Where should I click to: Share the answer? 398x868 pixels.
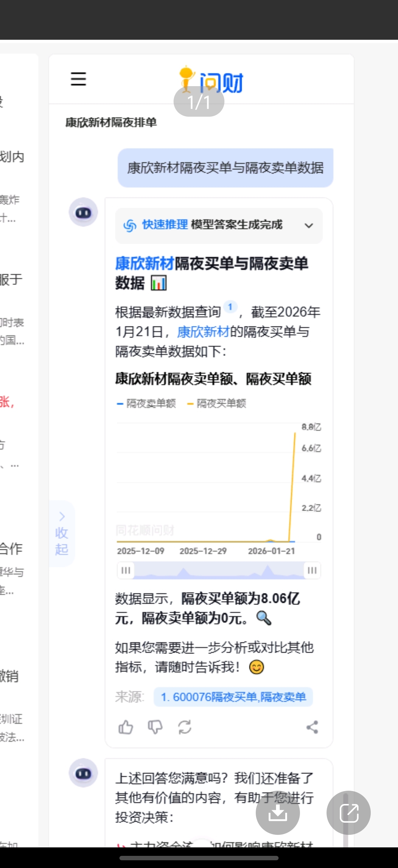312,727
